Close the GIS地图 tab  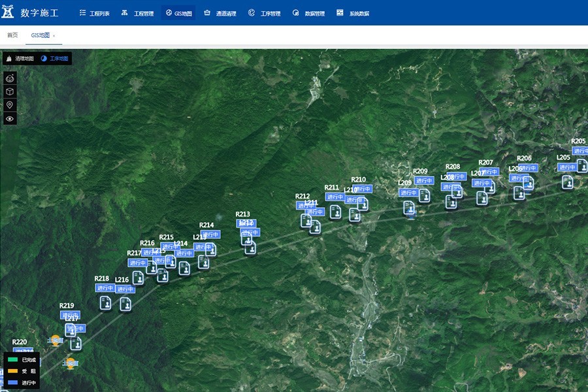coord(54,35)
